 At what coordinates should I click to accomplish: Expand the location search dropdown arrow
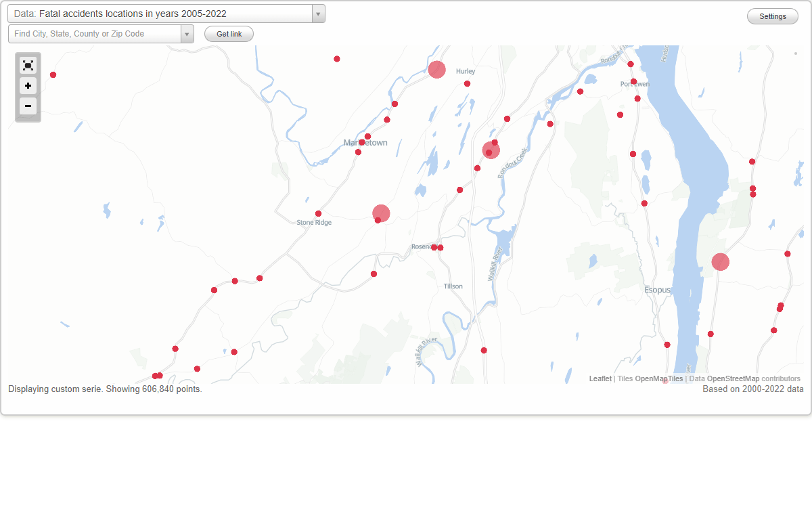coord(187,33)
